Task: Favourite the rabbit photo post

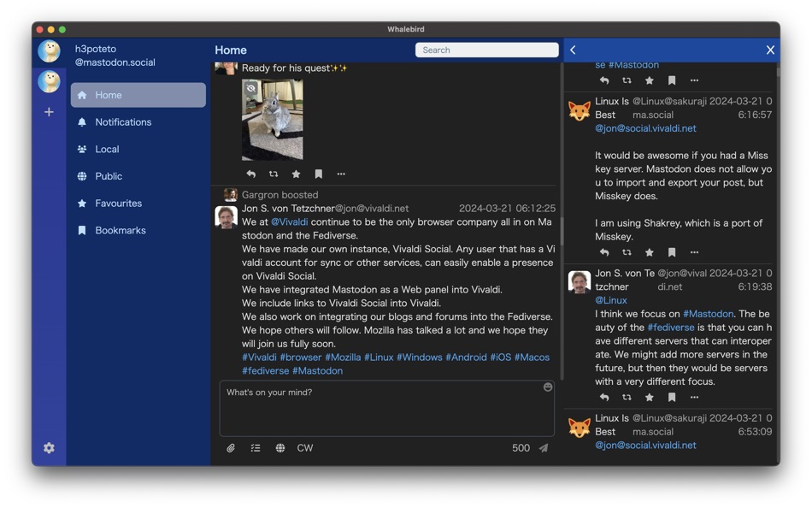Action: tap(296, 174)
